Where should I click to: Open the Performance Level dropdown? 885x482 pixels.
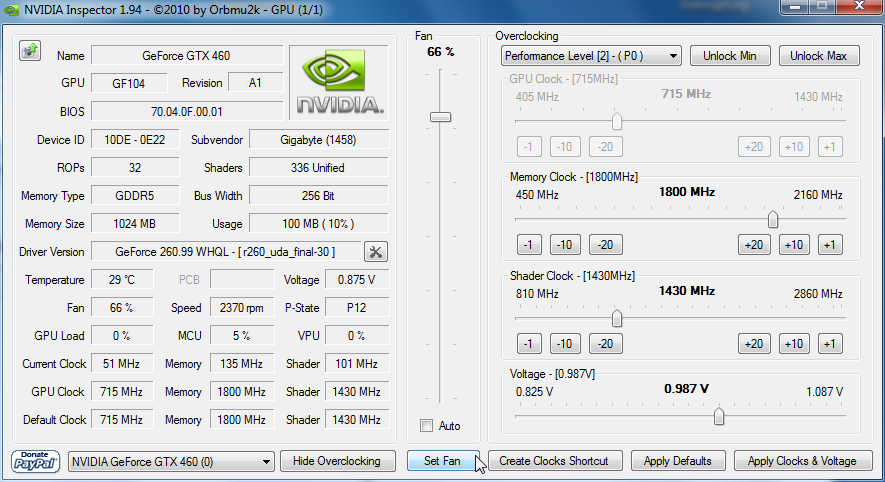[591, 56]
